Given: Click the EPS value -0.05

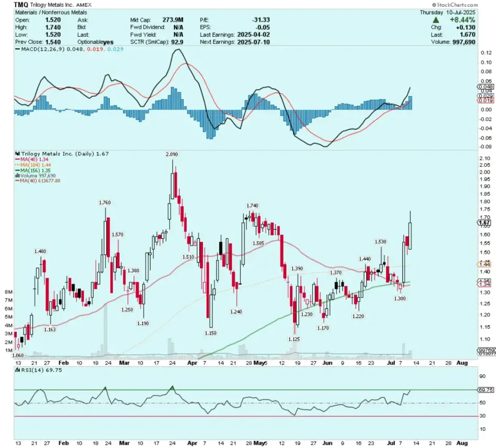Looking at the screenshot, I should click(263, 27).
